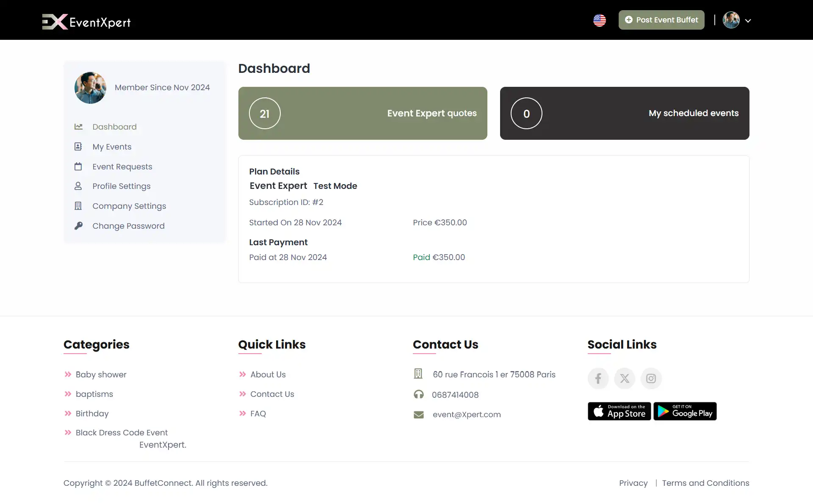Click the Company Settings building icon
The height and width of the screenshot is (504, 813).
[79, 206]
